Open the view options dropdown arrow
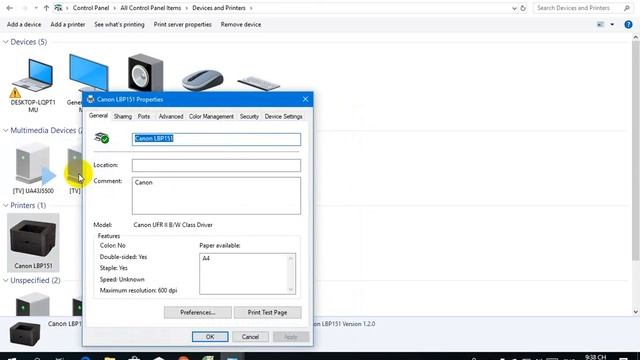This screenshot has width=640, height=360. point(612,24)
